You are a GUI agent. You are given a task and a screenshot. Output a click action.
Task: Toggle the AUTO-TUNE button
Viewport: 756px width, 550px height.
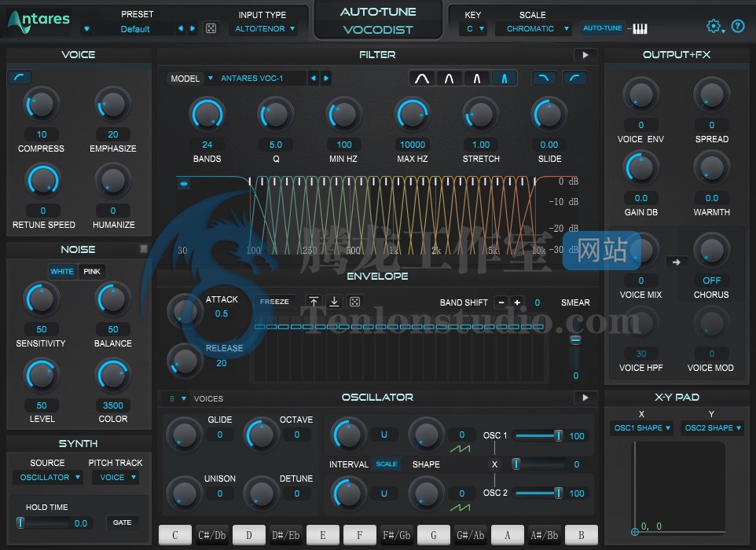click(x=602, y=28)
